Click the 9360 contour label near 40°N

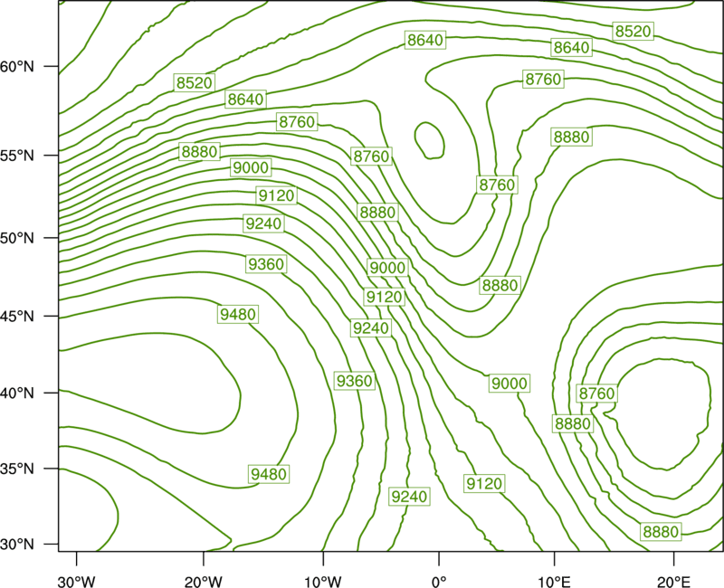pyautogui.click(x=354, y=381)
